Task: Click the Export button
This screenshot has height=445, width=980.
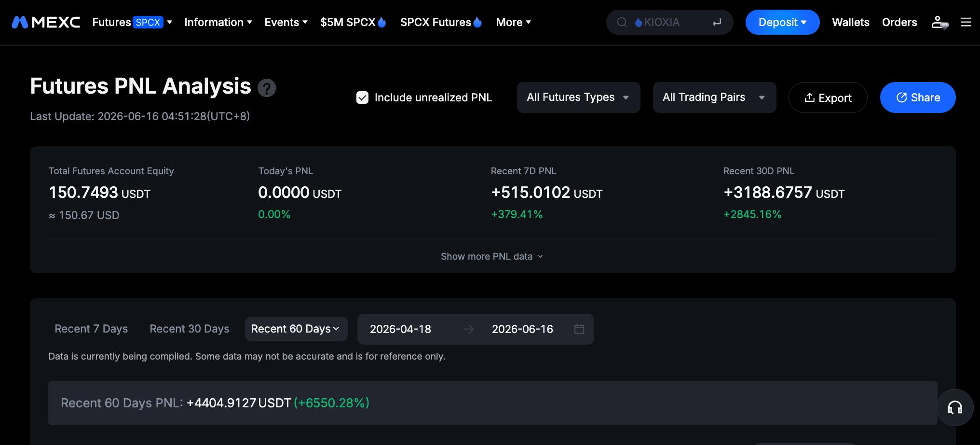Action: click(828, 97)
